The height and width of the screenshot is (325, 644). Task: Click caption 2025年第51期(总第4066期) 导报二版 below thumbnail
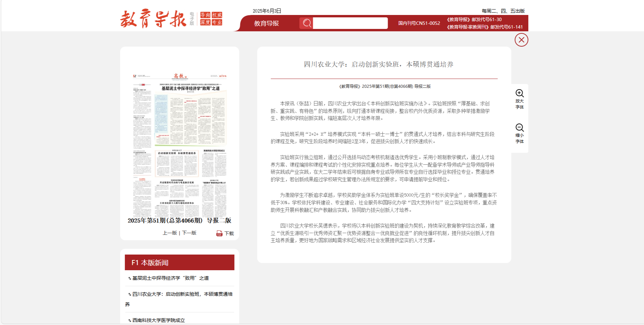click(x=179, y=221)
